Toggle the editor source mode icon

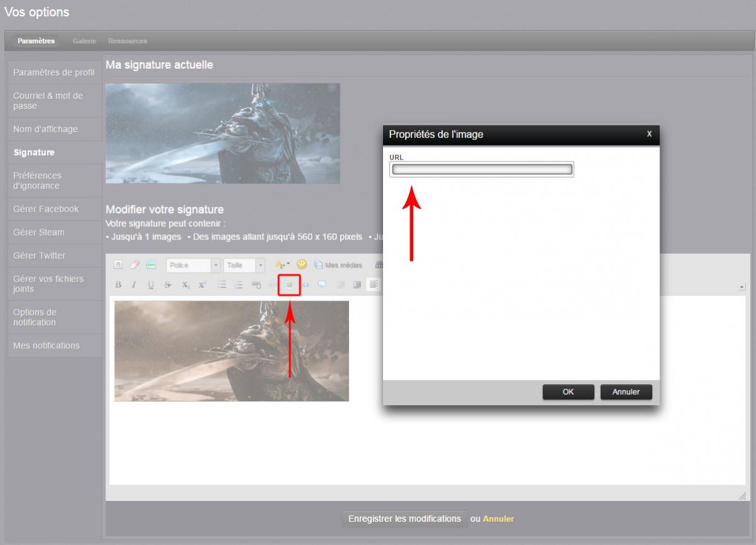coord(118,265)
